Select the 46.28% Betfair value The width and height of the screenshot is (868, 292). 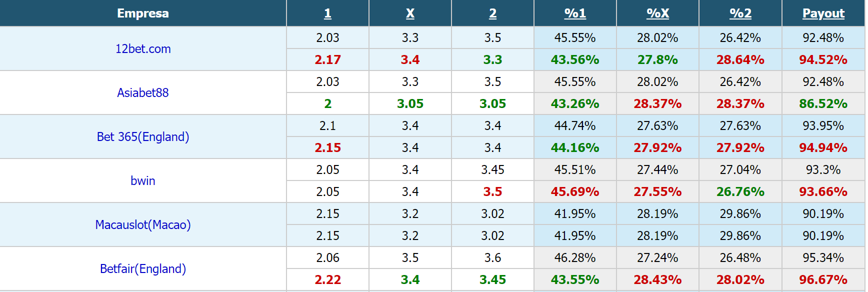pos(575,257)
